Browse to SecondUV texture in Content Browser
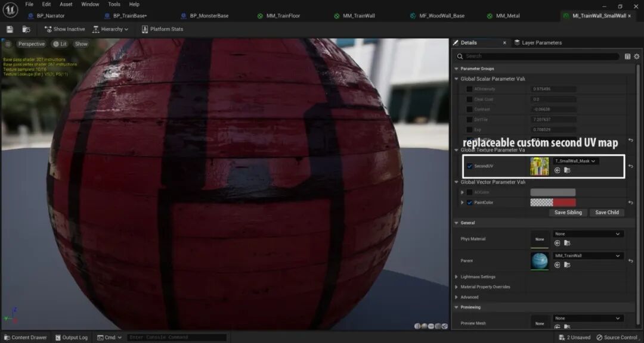The image size is (644, 343). click(567, 170)
